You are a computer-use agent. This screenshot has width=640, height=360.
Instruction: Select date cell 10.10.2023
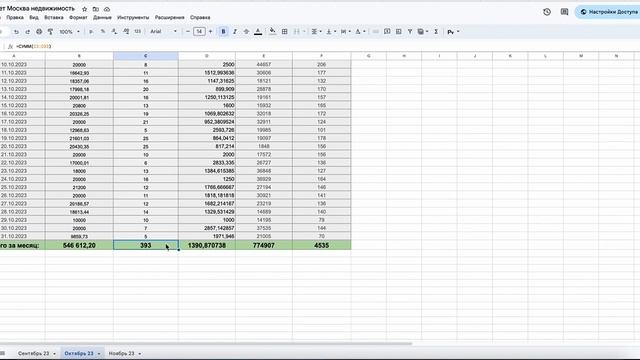[22, 64]
